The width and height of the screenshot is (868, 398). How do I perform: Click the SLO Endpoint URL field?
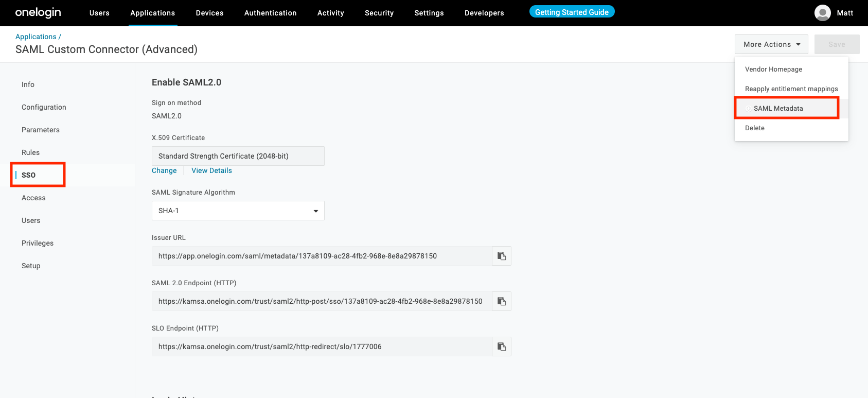[322, 347]
